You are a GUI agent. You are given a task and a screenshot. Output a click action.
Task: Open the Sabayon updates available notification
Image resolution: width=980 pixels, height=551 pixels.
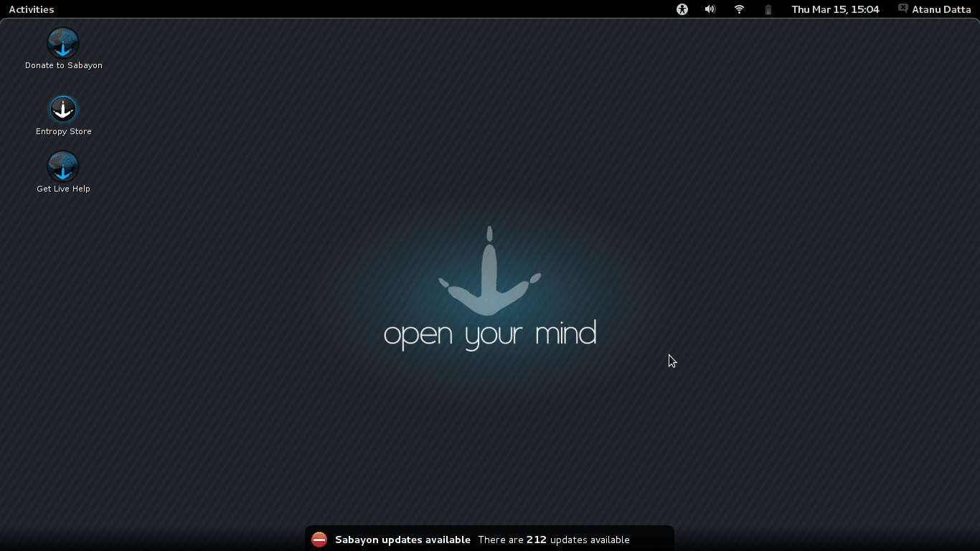coord(490,540)
